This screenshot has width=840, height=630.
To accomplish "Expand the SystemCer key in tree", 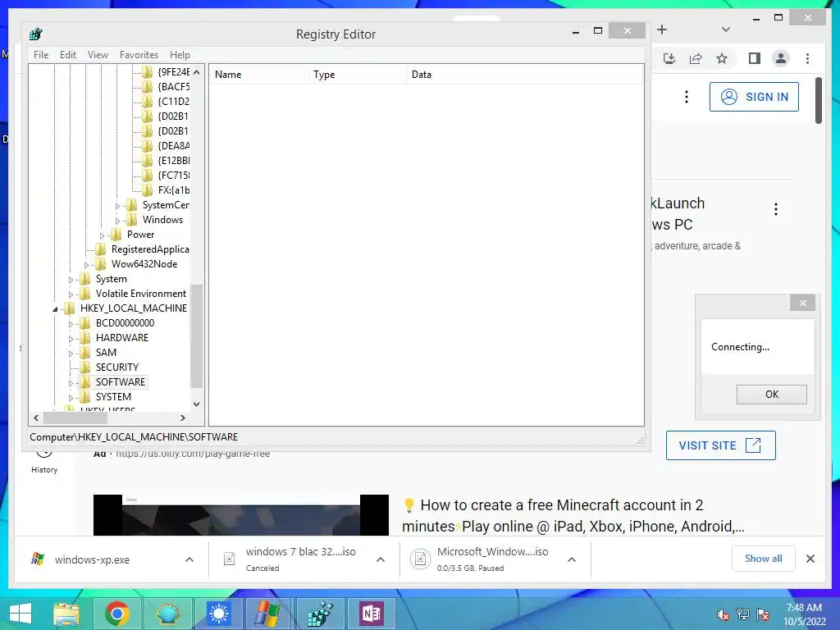I will coord(118,206).
